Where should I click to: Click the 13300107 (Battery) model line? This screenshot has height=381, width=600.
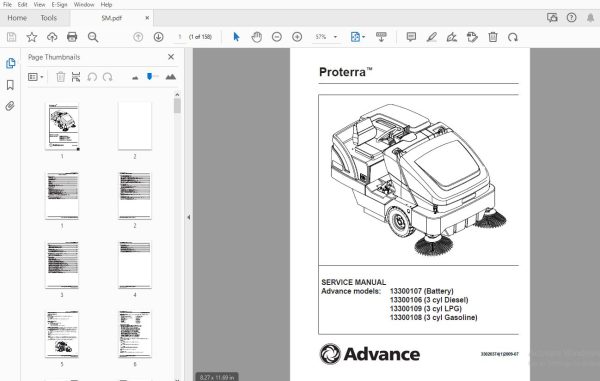[422, 291]
